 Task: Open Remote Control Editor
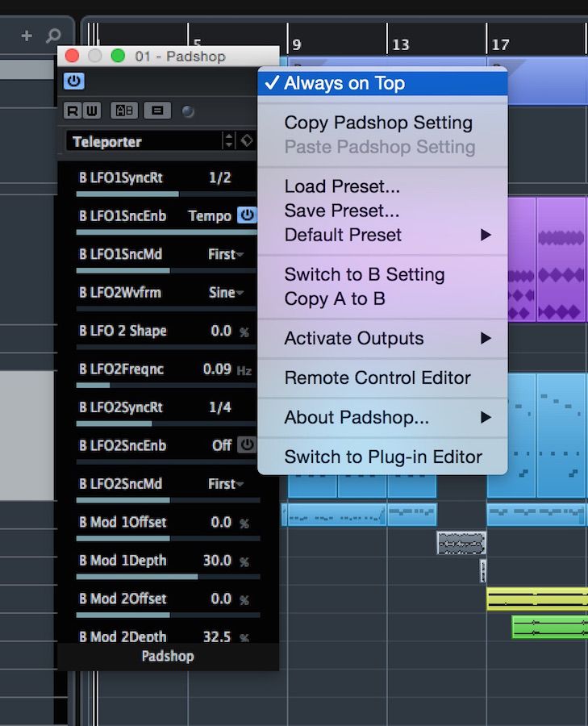[x=382, y=378]
